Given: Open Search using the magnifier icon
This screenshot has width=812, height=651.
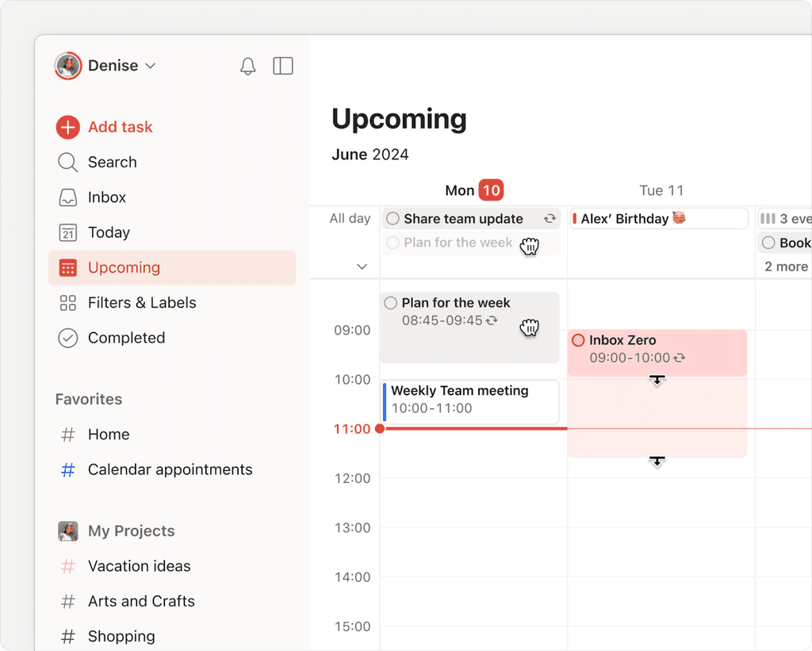Looking at the screenshot, I should tap(68, 162).
